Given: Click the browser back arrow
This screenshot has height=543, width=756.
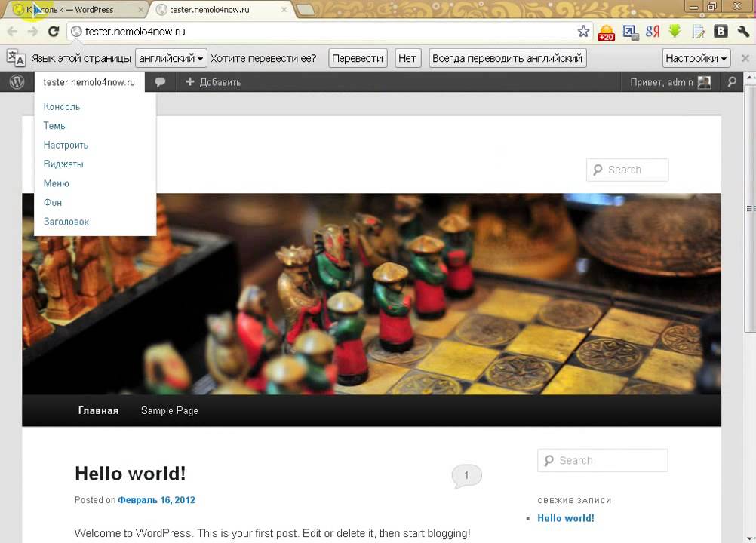Looking at the screenshot, I should 12,32.
